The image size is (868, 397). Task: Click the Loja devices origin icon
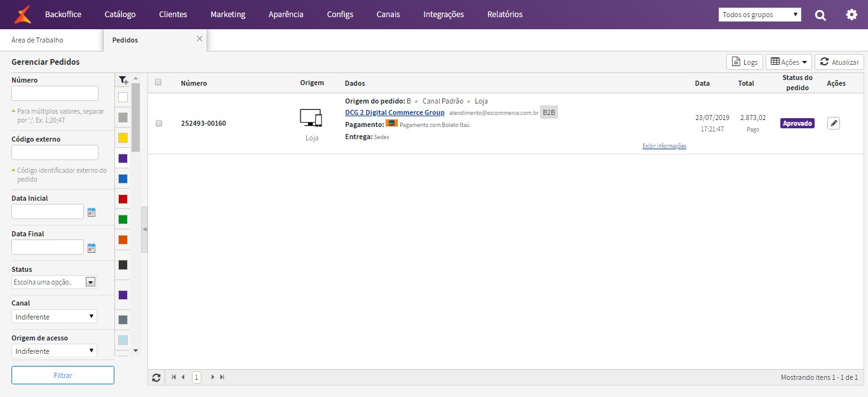point(311,118)
